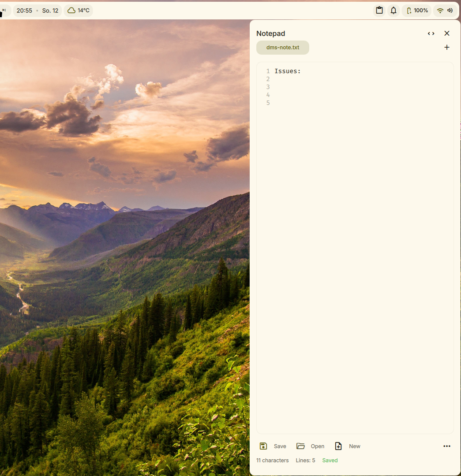The image size is (461, 476).
Task: Toggle Notepad panel width with arrows icon
Action: pyautogui.click(x=431, y=33)
